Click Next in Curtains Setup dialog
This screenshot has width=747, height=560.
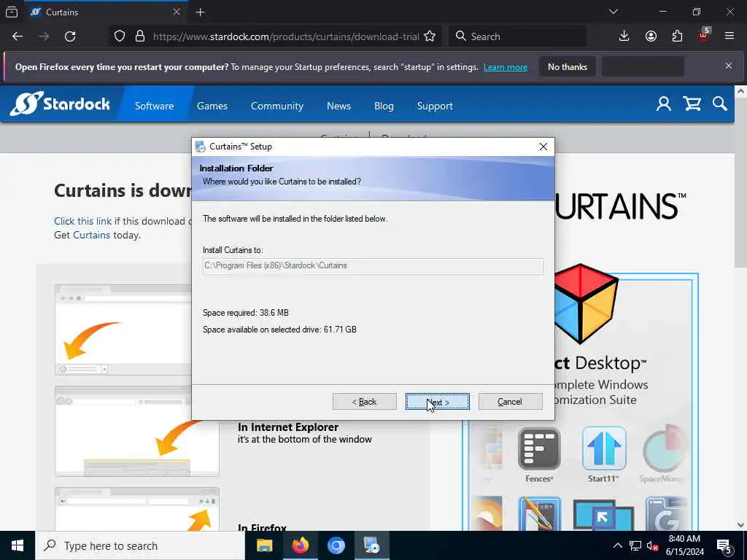tap(437, 402)
